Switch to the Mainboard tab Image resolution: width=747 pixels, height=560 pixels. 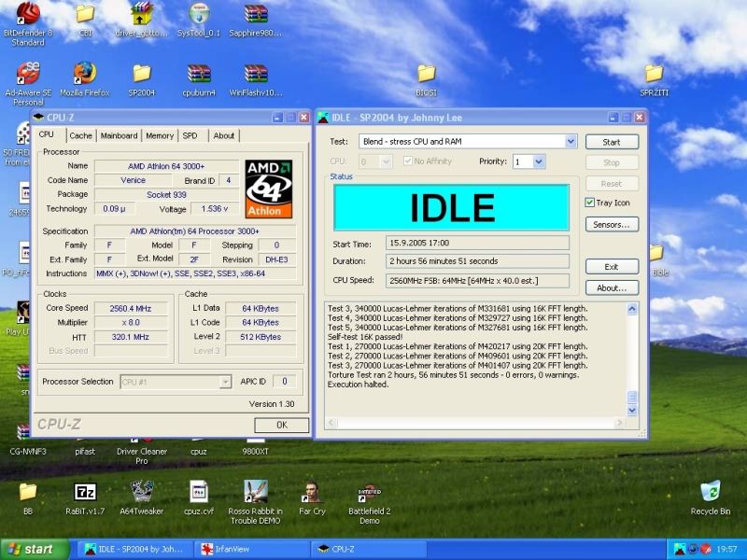119,135
